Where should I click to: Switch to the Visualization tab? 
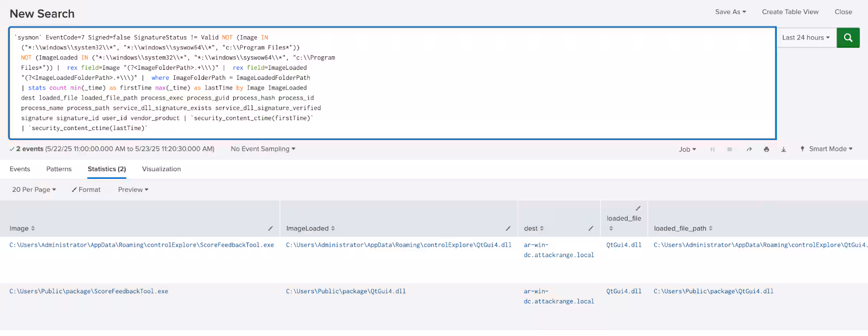click(x=161, y=169)
